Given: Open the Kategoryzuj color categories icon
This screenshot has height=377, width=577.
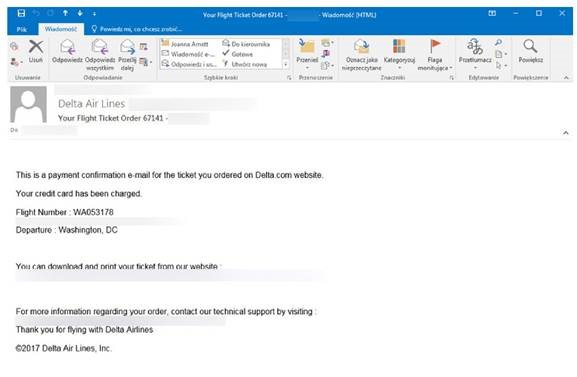Looking at the screenshot, I should (399, 47).
